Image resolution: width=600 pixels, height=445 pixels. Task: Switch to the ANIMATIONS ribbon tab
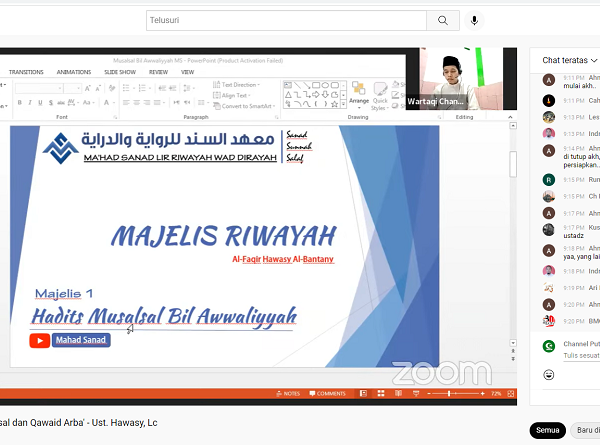[74, 72]
